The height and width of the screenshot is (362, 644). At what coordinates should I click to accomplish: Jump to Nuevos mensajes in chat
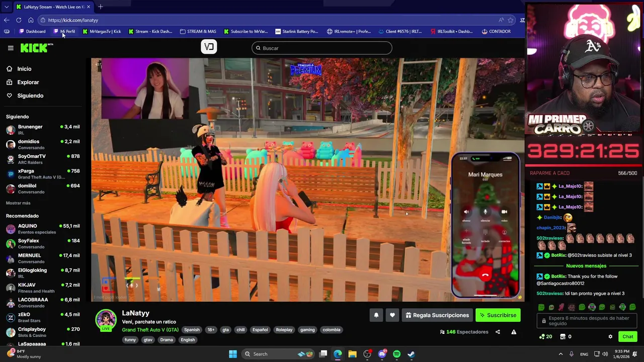click(x=586, y=266)
